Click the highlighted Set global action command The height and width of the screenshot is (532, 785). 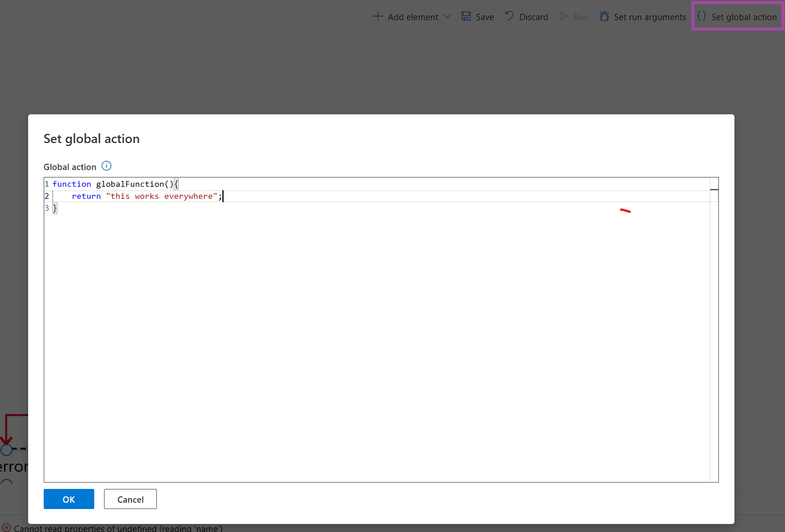[x=737, y=16]
